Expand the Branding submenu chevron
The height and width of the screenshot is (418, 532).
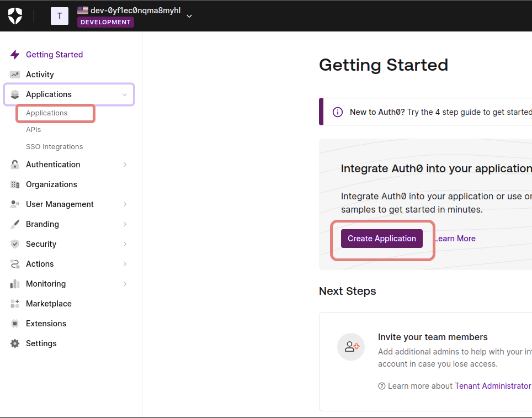(x=125, y=224)
